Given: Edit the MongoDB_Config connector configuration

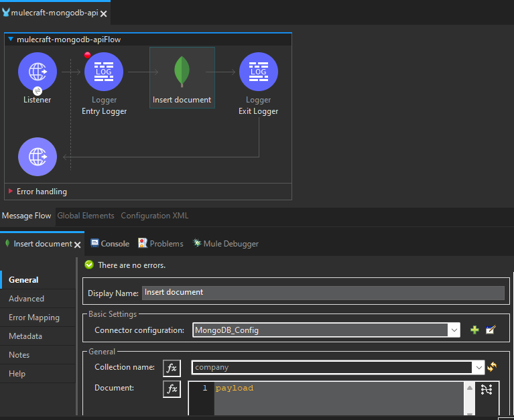Looking at the screenshot, I should coord(491,330).
